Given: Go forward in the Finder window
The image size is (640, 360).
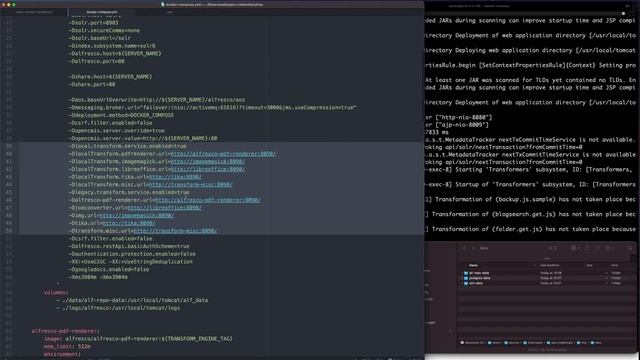Looking at the screenshot, I should coord(473,248).
